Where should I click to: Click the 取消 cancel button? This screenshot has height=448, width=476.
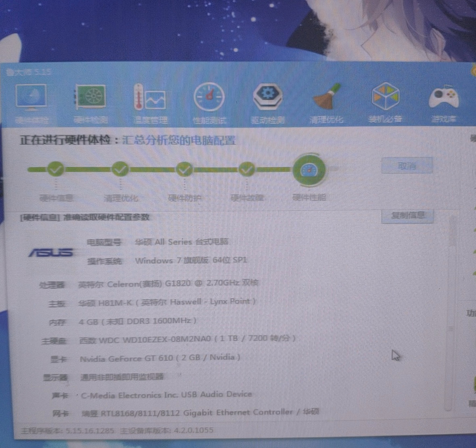pyautogui.click(x=407, y=166)
